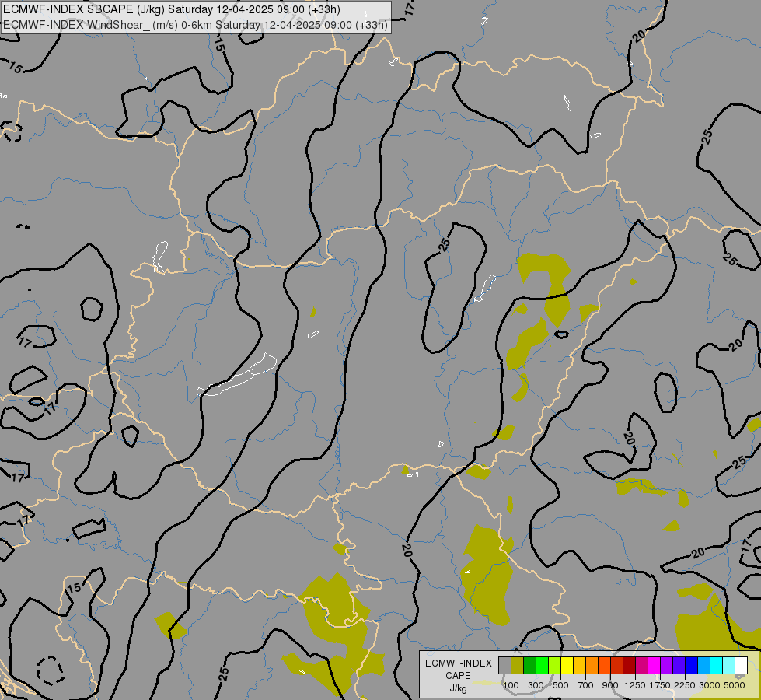The width and height of the screenshot is (761, 700).
Task: Click the 5000 legend value
Action: click(735, 685)
